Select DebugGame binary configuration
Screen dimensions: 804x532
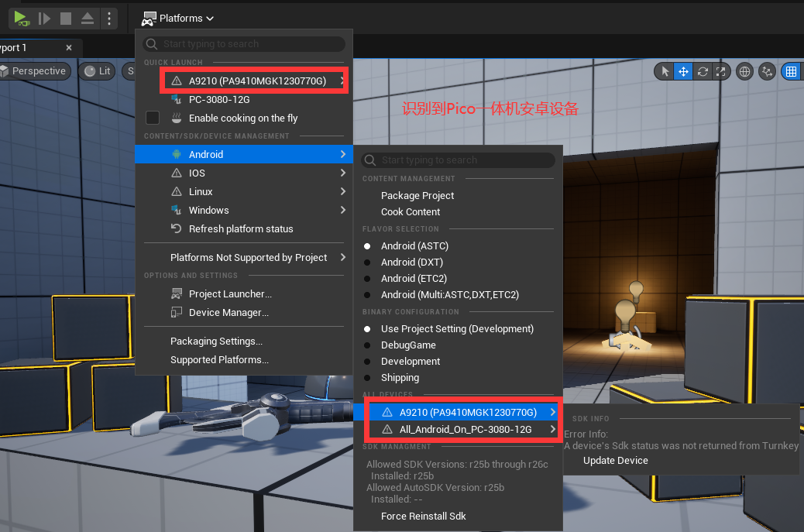(408, 345)
